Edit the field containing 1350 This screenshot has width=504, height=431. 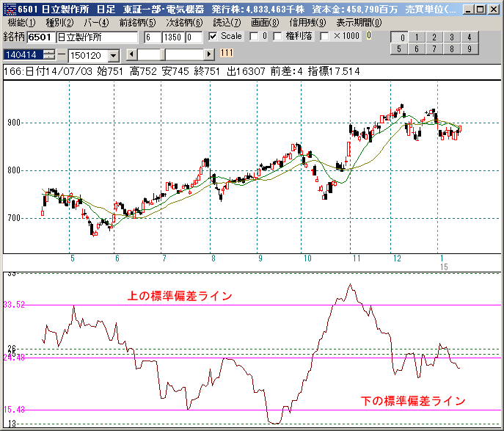pyautogui.click(x=173, y=37)
